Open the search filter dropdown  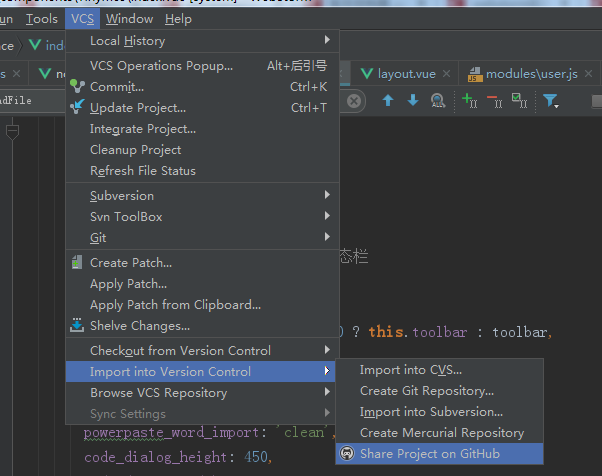pos(551,101)
